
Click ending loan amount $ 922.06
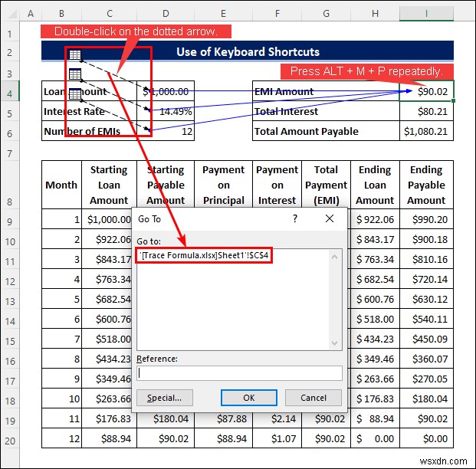pos(376,219)
